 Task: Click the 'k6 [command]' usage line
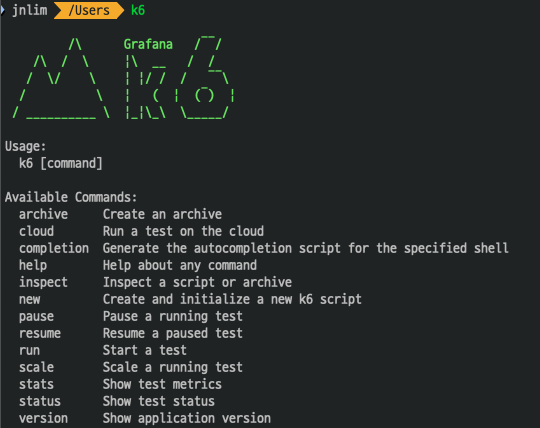point(61,163)
